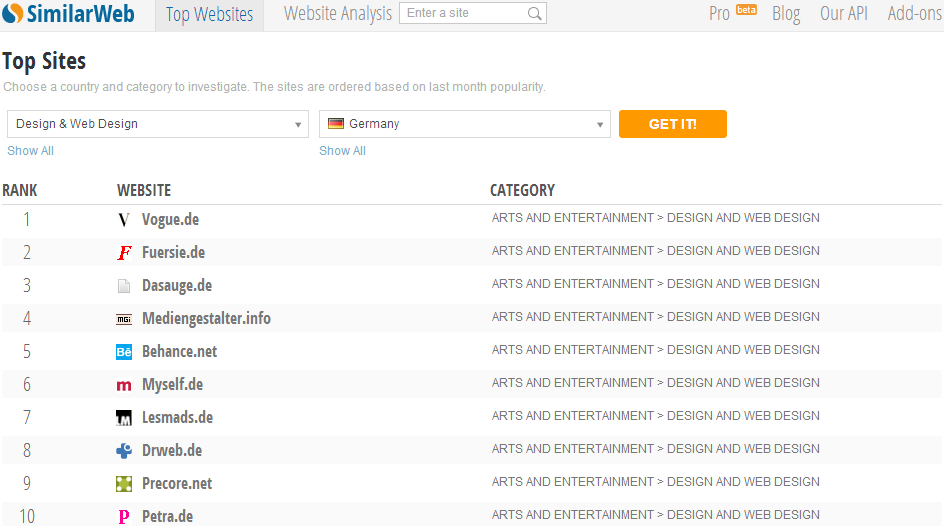This screenshot has height=526, width=944.
Task: Click the Mediengestalter.info favicon
Action: coord(123,319)
